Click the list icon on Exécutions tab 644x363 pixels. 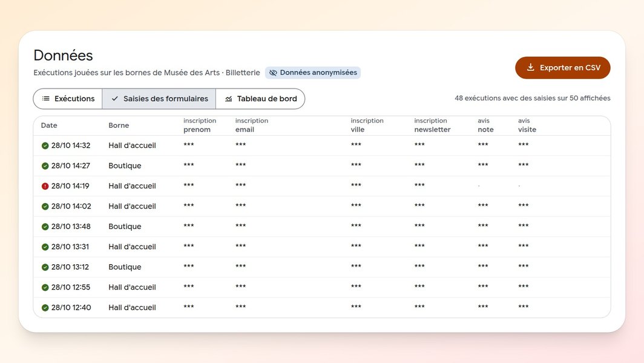pos(46,99)
